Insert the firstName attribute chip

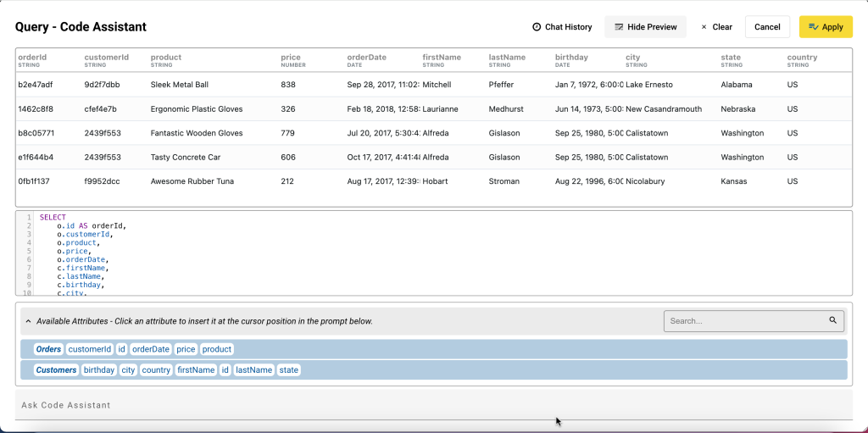pyautogui.click(x=196, y=370)
